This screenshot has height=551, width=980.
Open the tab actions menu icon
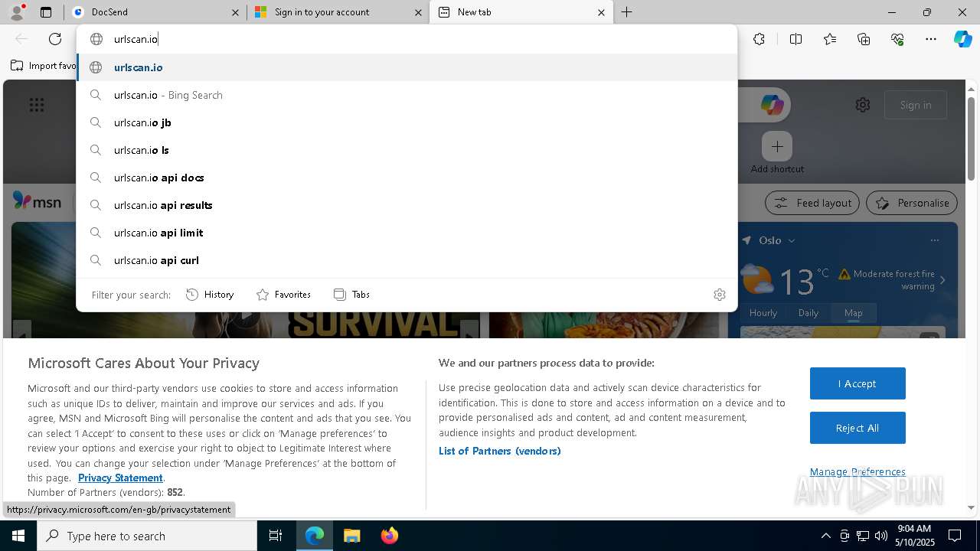click(x=46, y=12)
